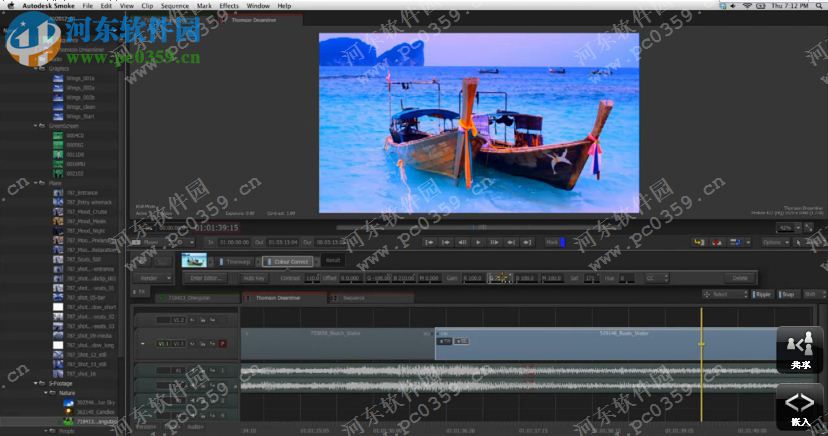The width and height of the screenshot is (828, 436).
Task: Click the yellow timeline playhead marker
Action: pyautogui.click(x=701, y=344)
